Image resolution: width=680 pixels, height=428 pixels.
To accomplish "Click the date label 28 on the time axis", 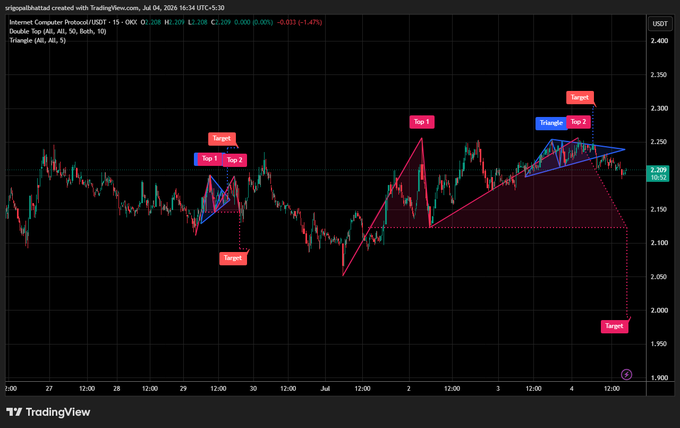I will tap(117, 389).
